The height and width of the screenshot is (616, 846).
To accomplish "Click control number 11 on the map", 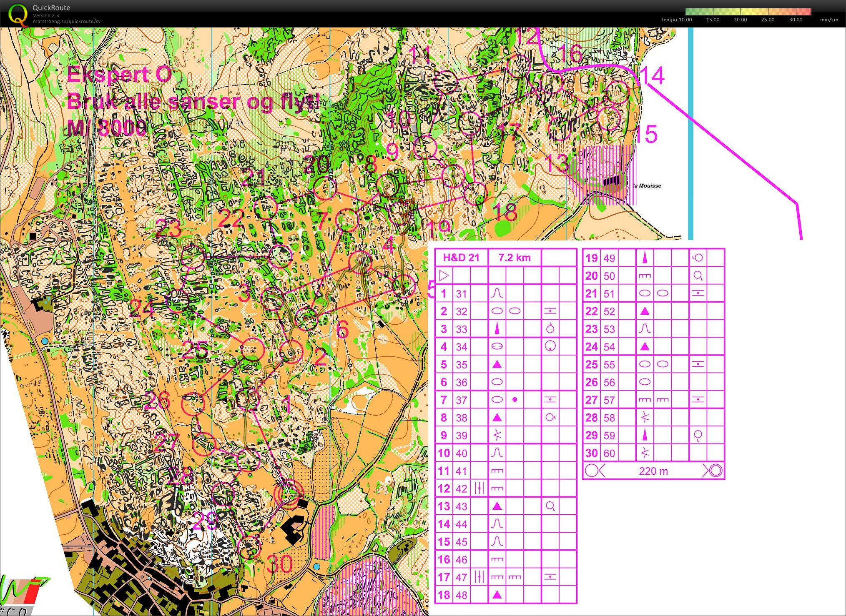I will pos(419,55).
